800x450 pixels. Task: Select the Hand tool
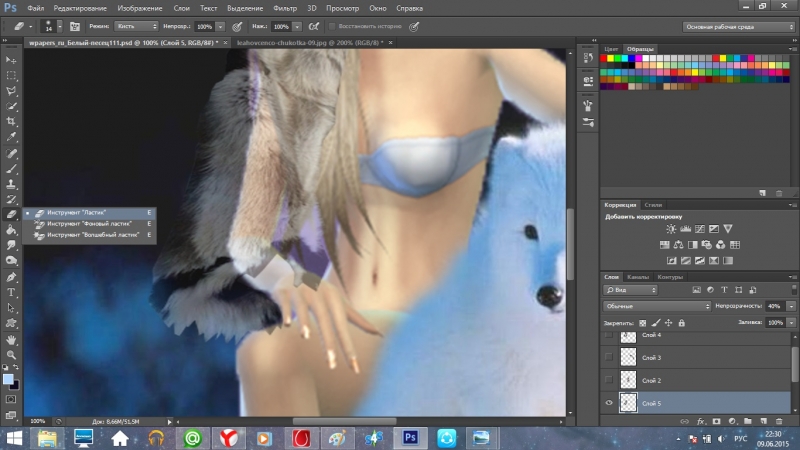11,340
